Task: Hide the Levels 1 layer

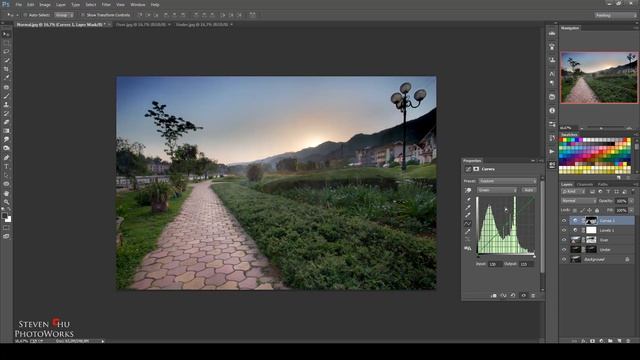Action: tap(564, 230)
